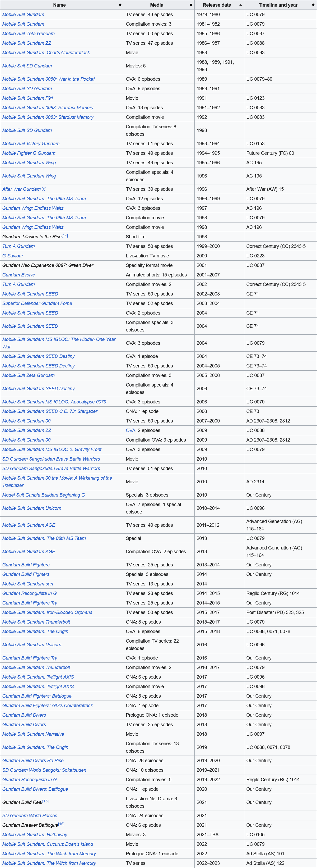The width and height of the screenshot is (317, 868).
Task: Open Mobile Suit Gundam SEED TV series link
Action: pyautogui.click(x=30, y=294)
